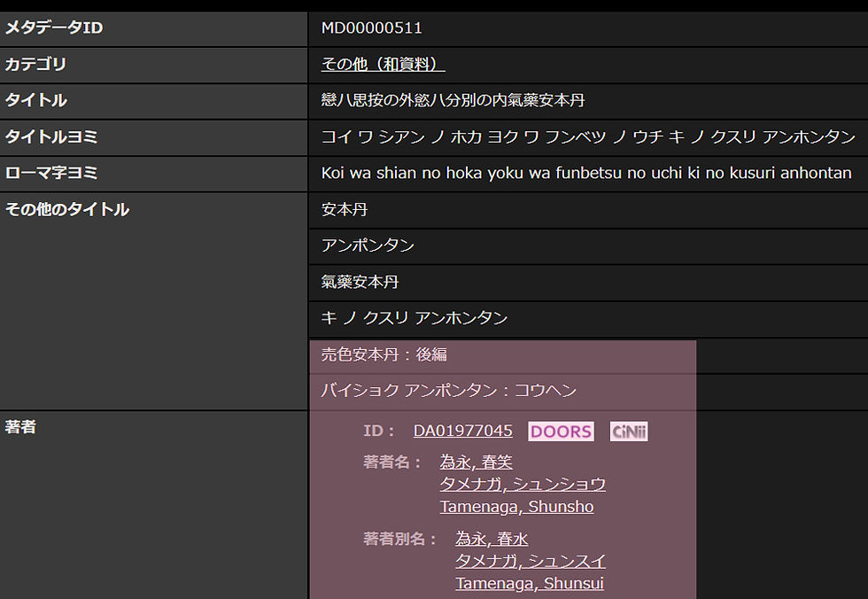This screenshot has width=868, height=599.
Task: Open author link Tamenaga, Shunsho
Action: [x=516, y=507]
